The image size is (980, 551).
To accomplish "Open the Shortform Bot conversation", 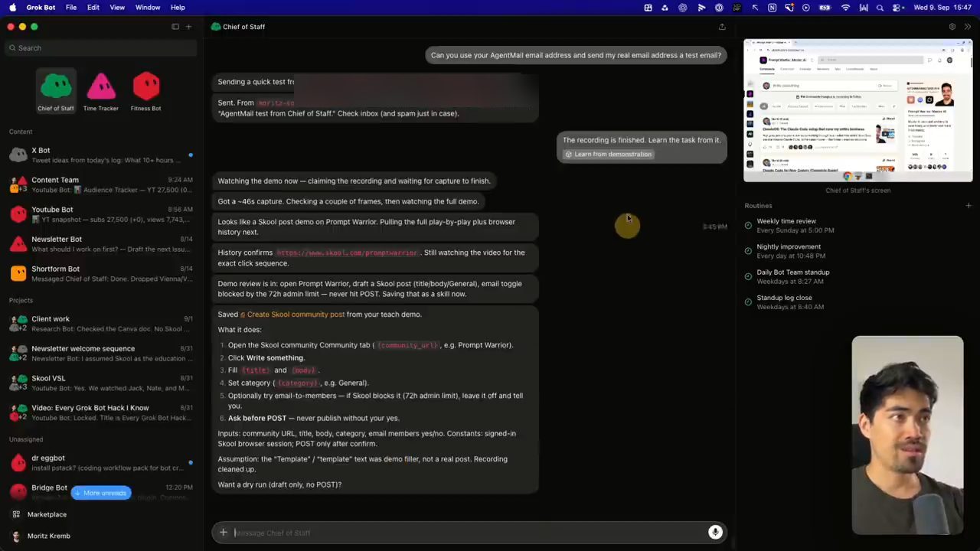I will tap(101, 274).
